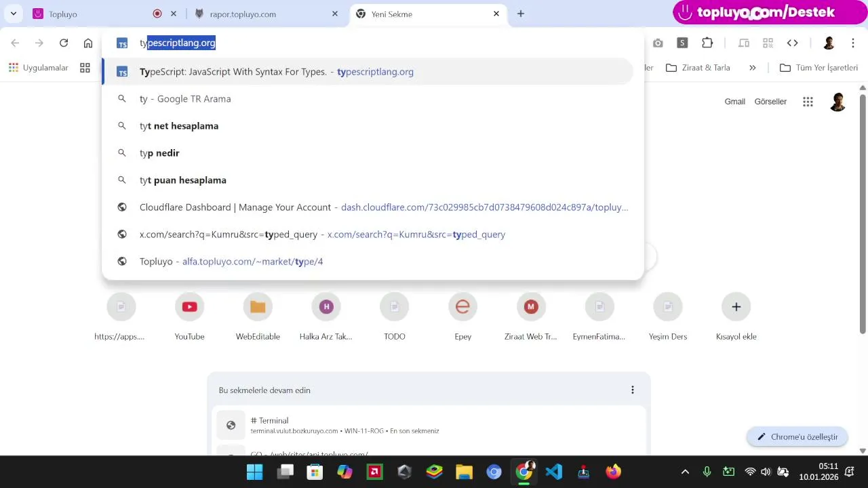868x488 pixels.
Task: Go back with the browser back arrow
Action: click(15, 43)
